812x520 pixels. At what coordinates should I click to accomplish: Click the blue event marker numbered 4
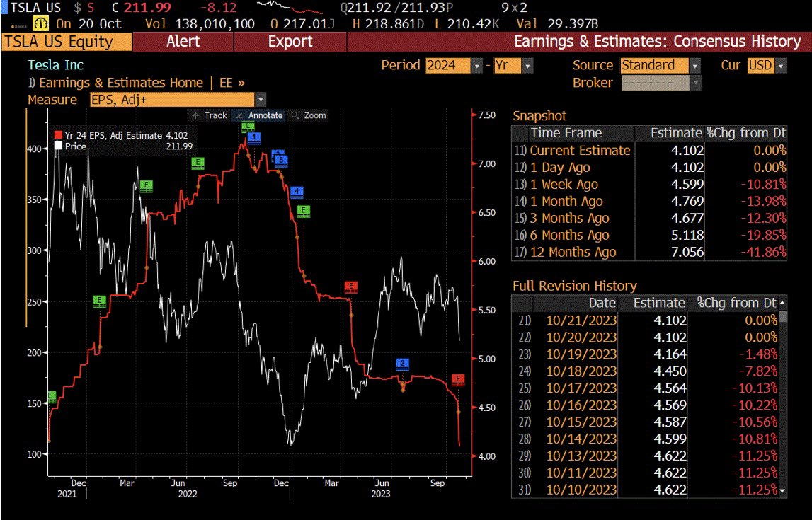pos(297,192)
